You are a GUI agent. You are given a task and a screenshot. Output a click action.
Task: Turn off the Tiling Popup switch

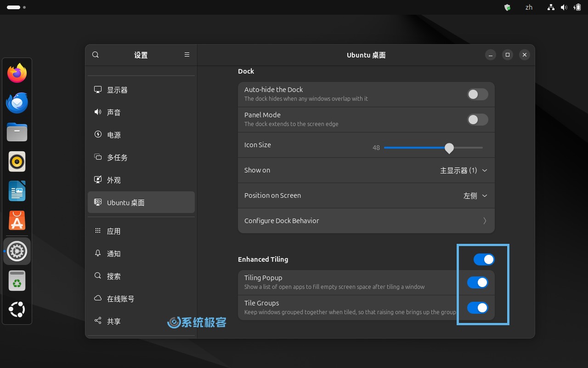coord(478,282)
